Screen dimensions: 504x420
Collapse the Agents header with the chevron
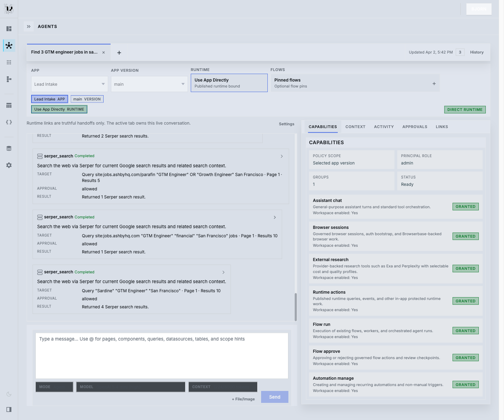click(28, 26)
